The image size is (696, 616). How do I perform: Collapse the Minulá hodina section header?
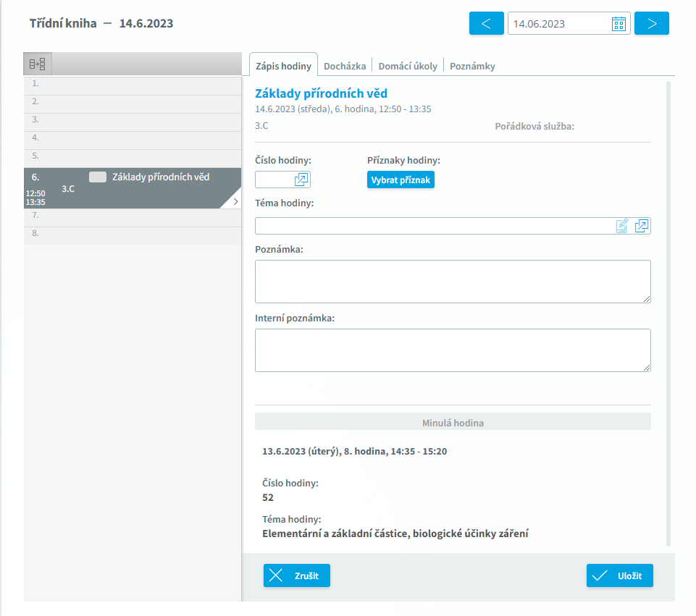(x=453, y=422)
